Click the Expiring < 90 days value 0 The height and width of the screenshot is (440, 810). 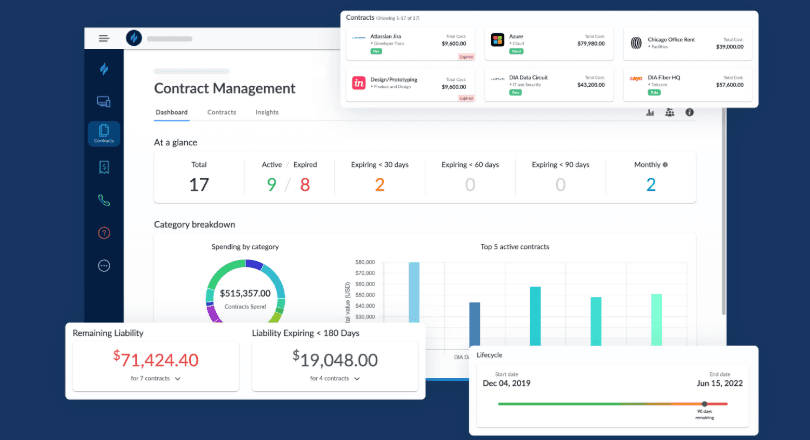(560, 185)
